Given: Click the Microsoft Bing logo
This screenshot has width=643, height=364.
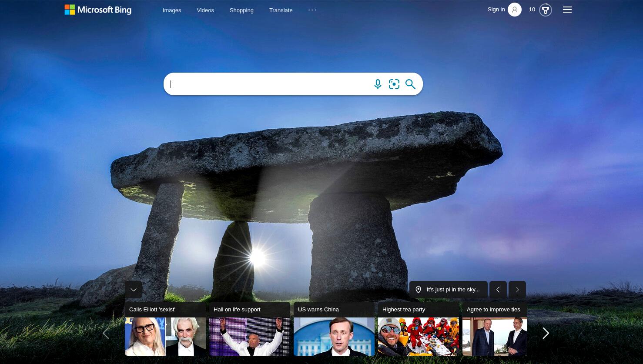Looking at the screenshot, I should pos(98,10).
